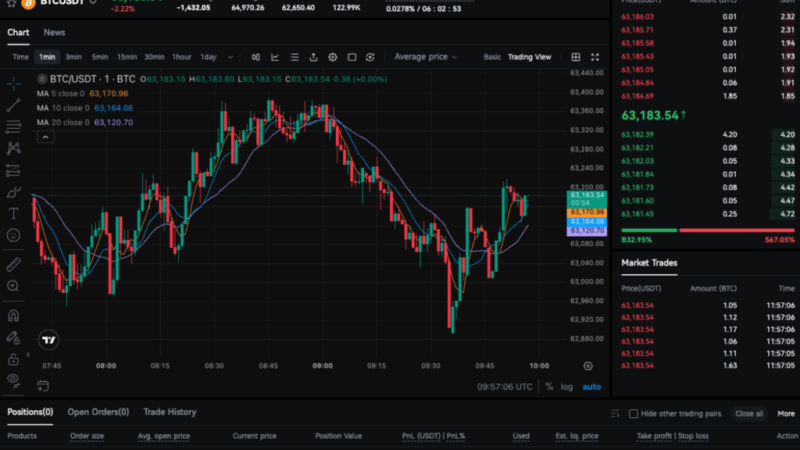This screenshot has height=450, width=800.
Task: Open the BTCUSDT pair selector dropdown
Action: pos(93,3)
